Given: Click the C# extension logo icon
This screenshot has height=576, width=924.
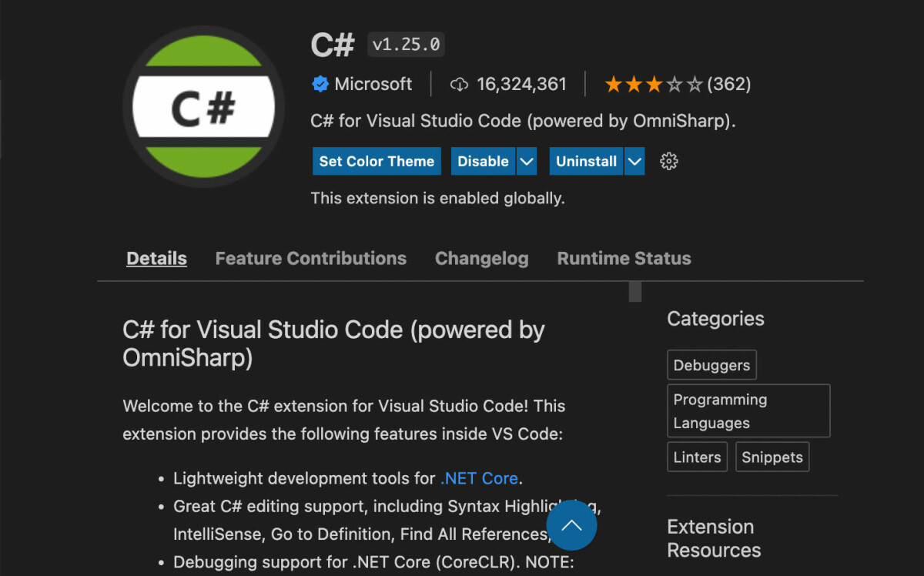Looking at the screenshot, I should [x=203, y=107].
